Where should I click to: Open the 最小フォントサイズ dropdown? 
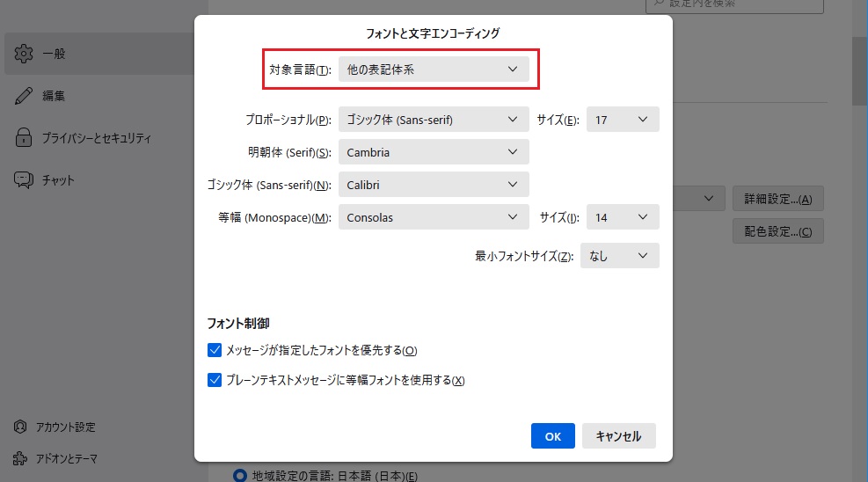click(619, 256)
